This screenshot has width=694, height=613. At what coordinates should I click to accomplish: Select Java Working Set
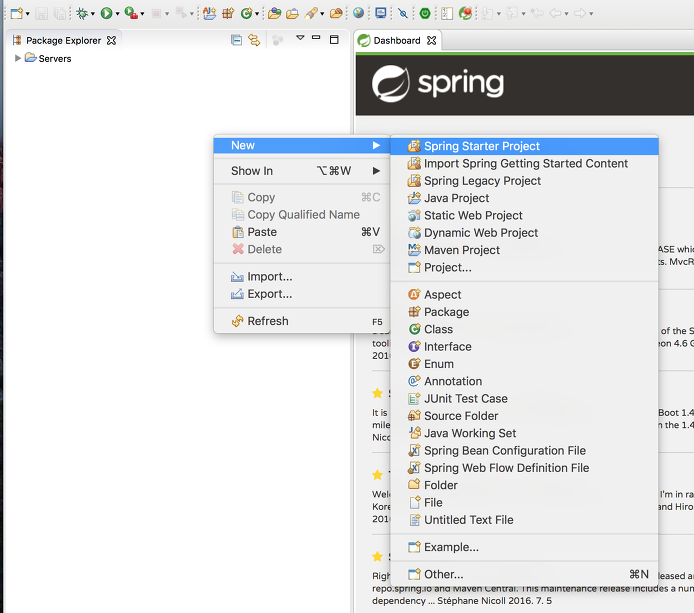click(x=524, y=433)
